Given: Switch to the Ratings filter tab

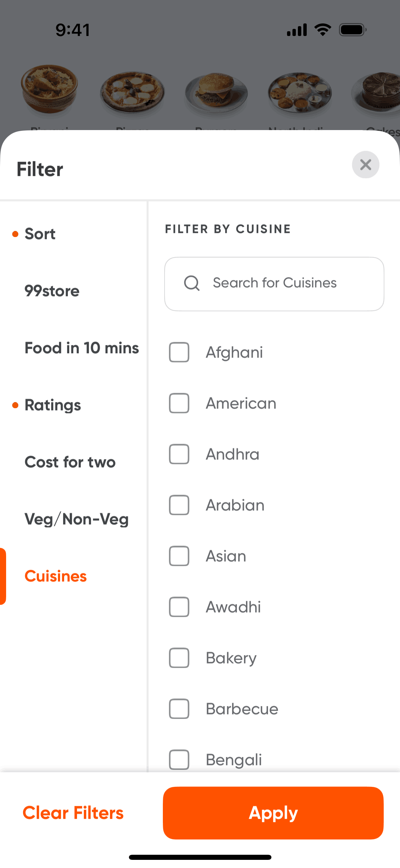Looking at the screenshot, I should (x=53, y=405).
